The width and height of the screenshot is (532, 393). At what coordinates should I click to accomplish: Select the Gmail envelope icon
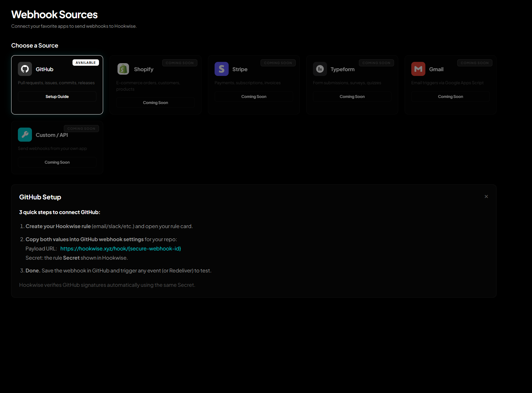(x=418, y=69)
